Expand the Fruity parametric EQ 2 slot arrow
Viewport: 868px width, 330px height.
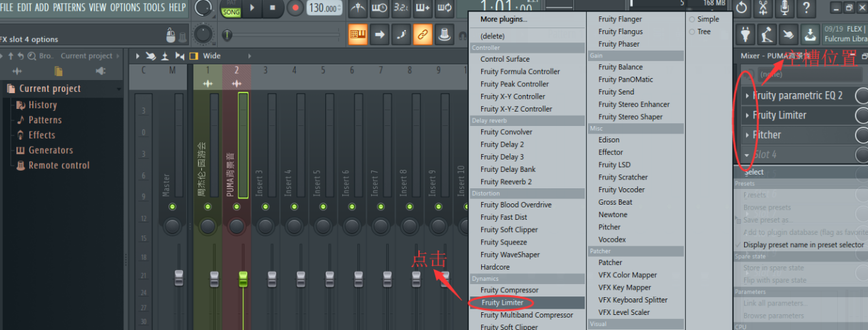pos(747,96)
